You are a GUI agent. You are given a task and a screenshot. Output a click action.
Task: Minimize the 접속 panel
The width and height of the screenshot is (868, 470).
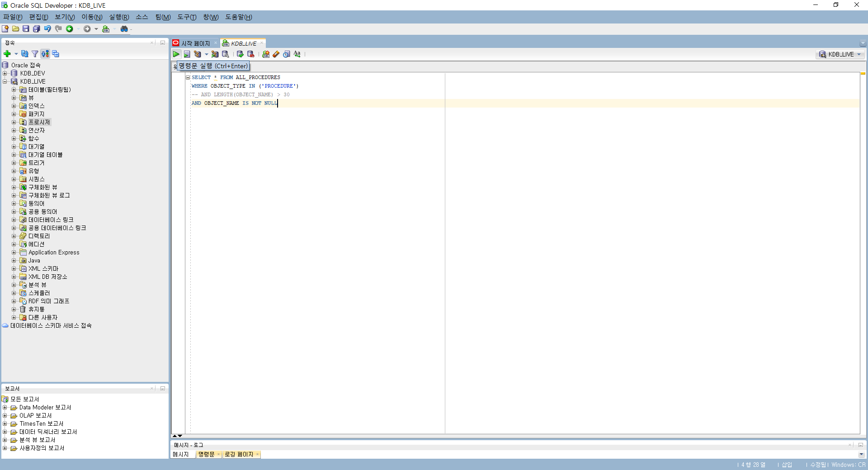click(x=163, y=43)
